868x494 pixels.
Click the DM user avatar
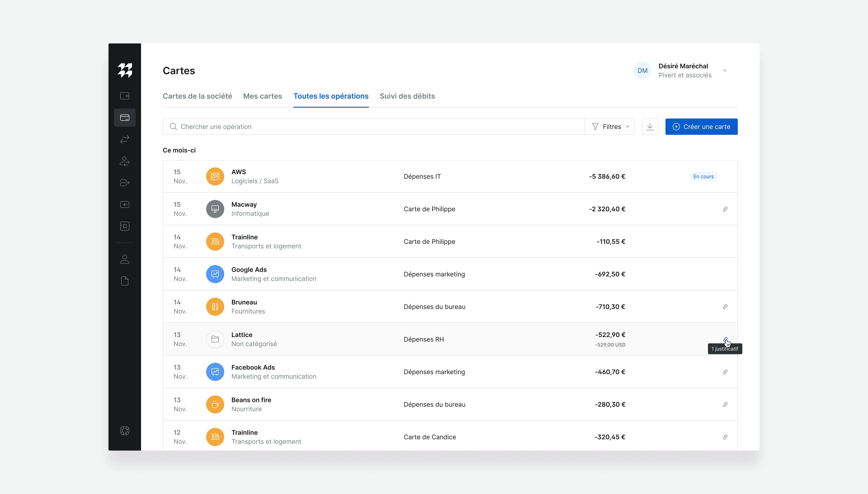(x=642, y=71)
